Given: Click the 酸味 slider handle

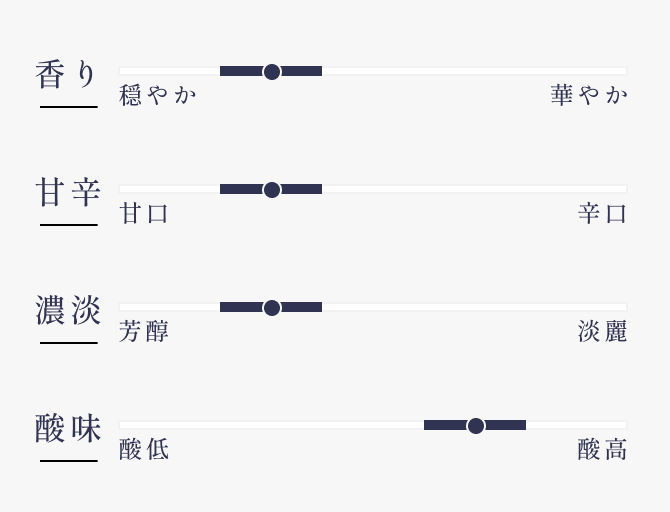Looking at the screenshot, I should point(475,425).
